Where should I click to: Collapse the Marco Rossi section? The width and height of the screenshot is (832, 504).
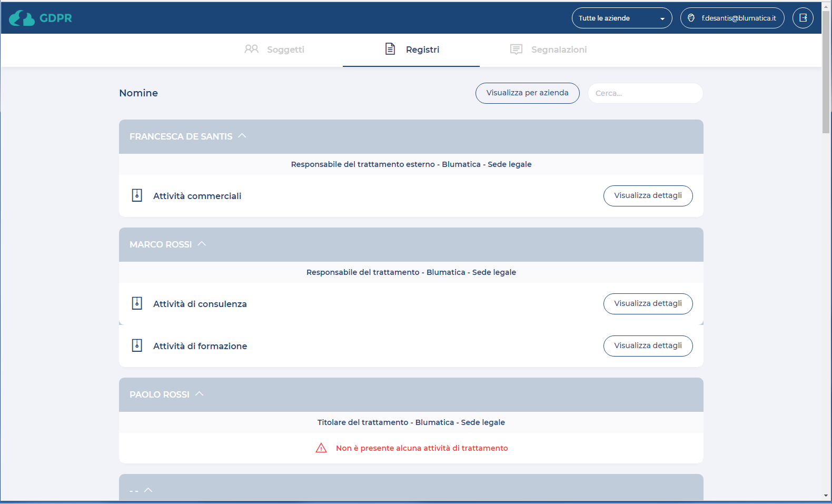pyautogui.click(x=202, y=244)
